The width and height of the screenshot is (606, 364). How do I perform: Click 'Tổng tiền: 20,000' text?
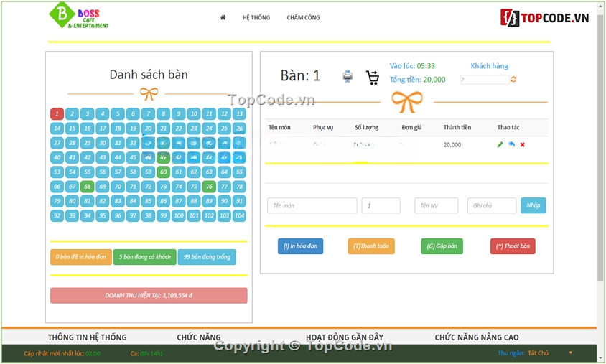[x=417, y=80]
